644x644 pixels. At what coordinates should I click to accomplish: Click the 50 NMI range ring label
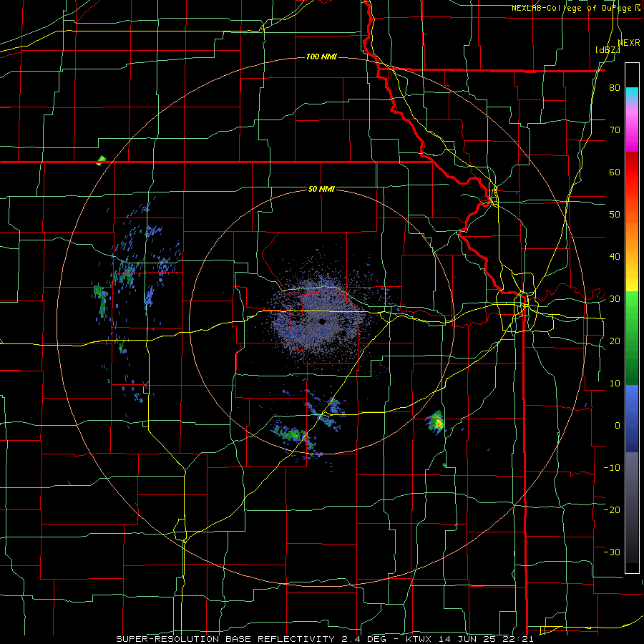(321, 190)
